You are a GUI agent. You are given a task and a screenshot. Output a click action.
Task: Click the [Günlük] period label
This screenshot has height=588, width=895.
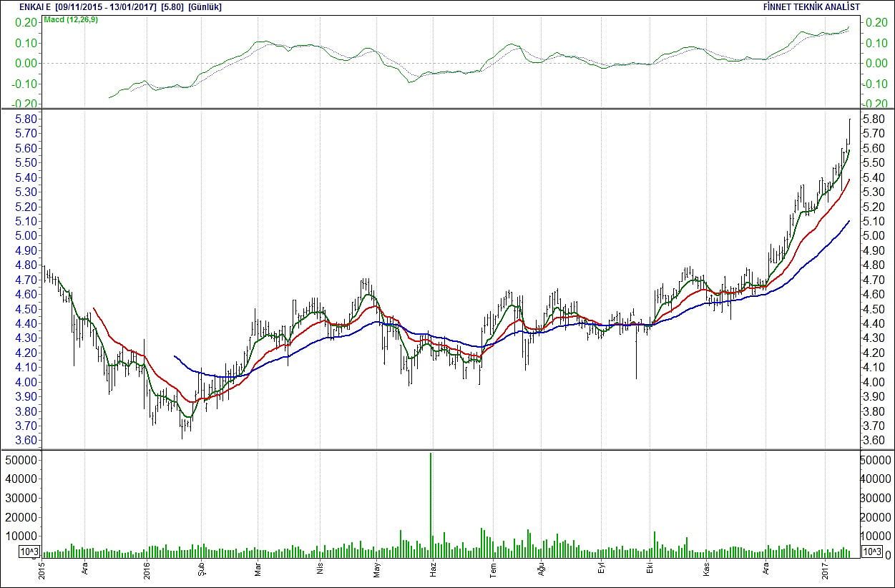[205, 6]
